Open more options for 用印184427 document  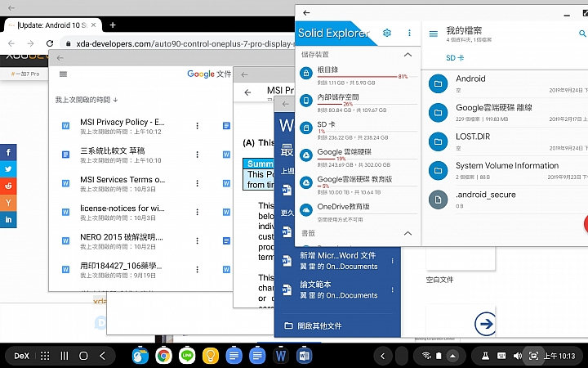pyautogui.click(x=198, y=270)
